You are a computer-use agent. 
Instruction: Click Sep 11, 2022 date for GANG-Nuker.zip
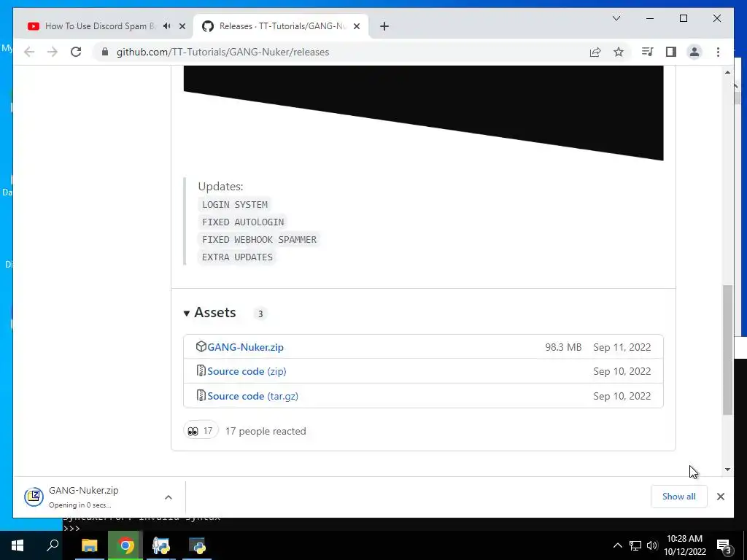(622, 348)
